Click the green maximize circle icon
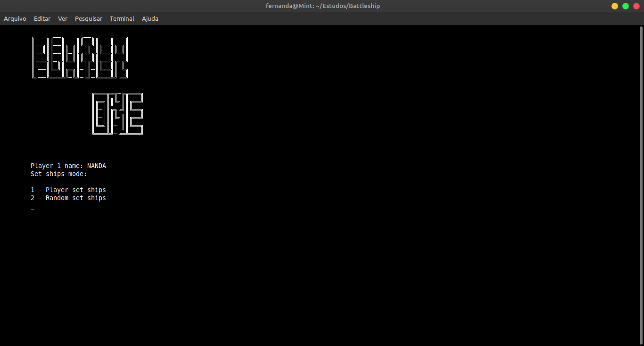Image resolution: width=644 pixels, height=346 pixels. click(625, 6)
